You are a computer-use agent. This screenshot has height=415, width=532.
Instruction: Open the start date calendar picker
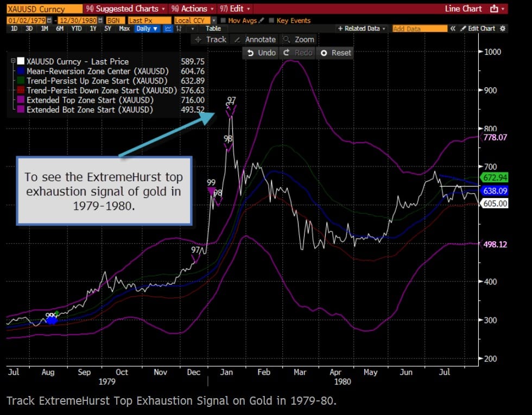pos(48,20)
